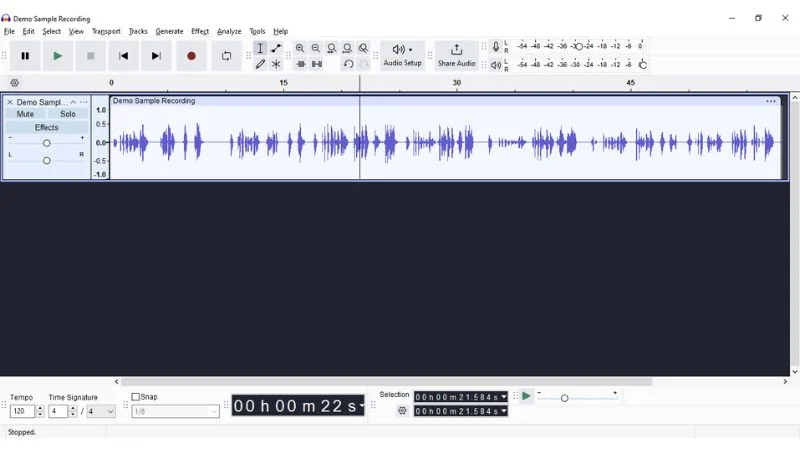
Task: Open the Tools menu
Action: coord(257,31)
